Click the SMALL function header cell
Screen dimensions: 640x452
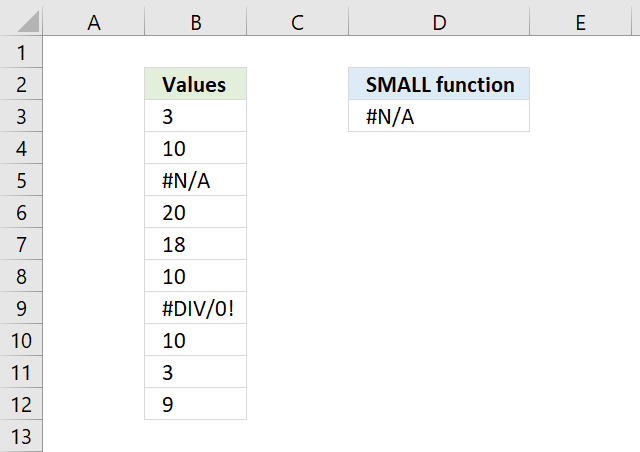[x=439, y=84]
